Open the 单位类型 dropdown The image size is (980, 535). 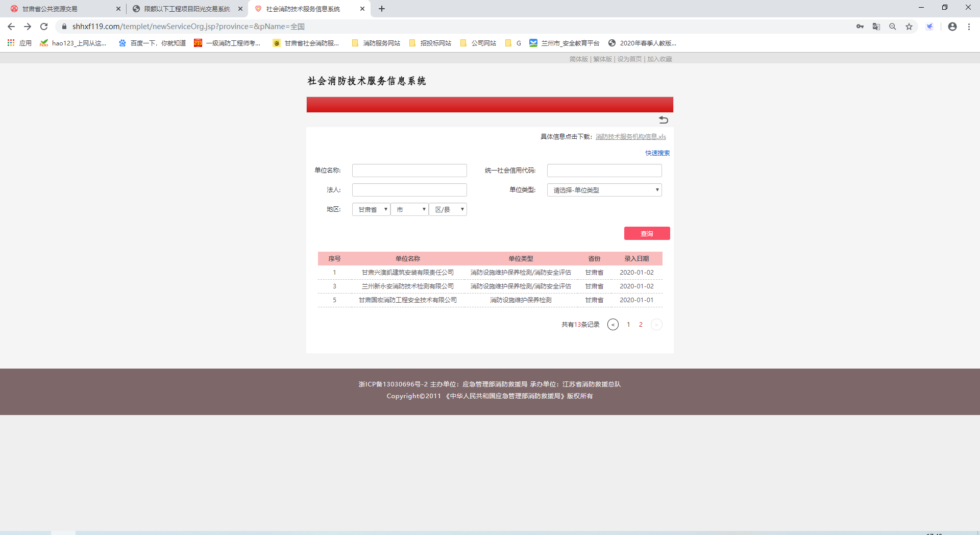pyautogui.click(x=604, y=190)
